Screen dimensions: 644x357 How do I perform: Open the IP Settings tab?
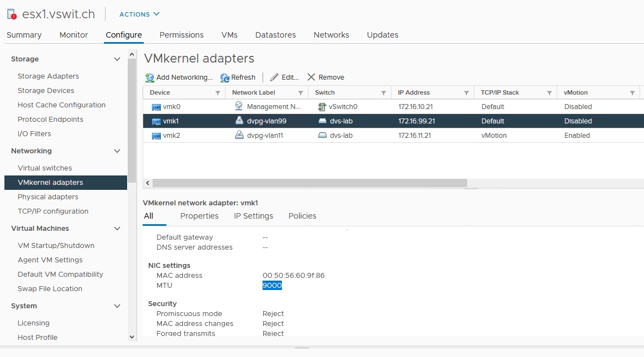[253, 216]
